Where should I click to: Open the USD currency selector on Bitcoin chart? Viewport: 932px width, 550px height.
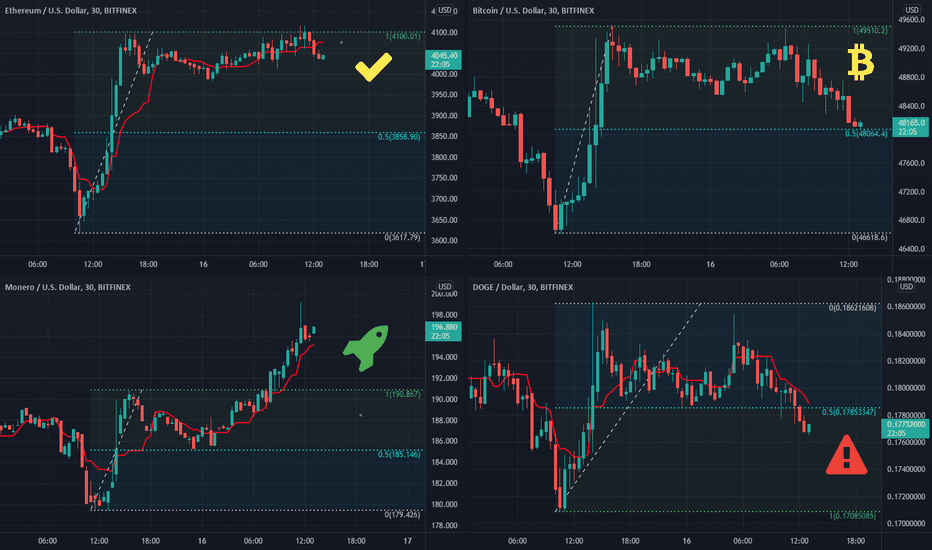(x=912, y=10)
